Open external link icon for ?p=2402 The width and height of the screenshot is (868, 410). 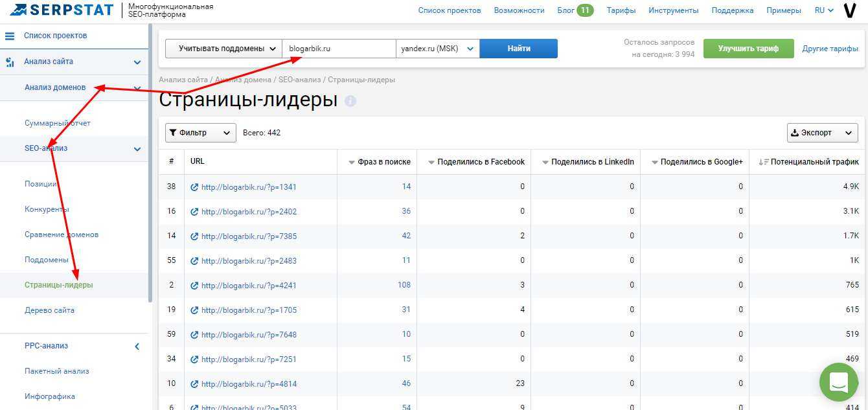pos(194,212)
